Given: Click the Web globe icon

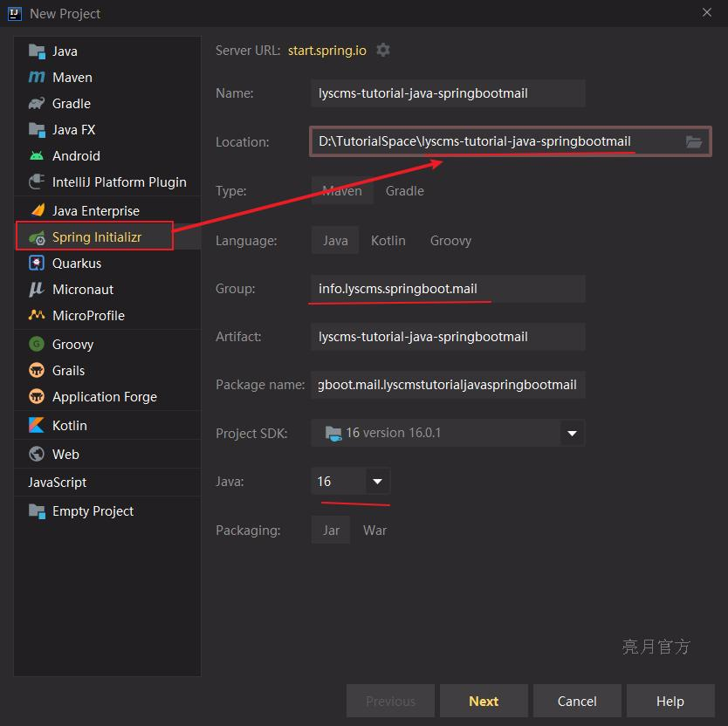Looking at the screenshot, I should pos(37,454).
